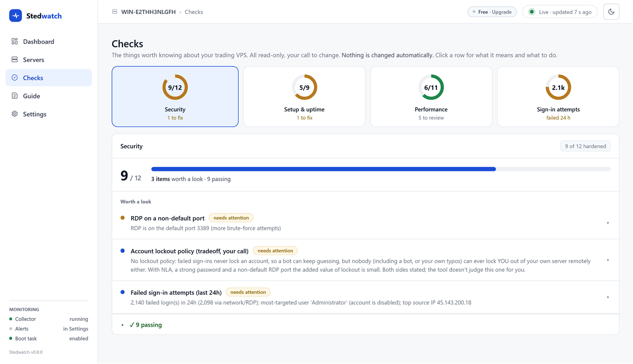Click the Servers stack icon in sidebar
The height and width of the screenshot is (364, 633).
(14, 59)
